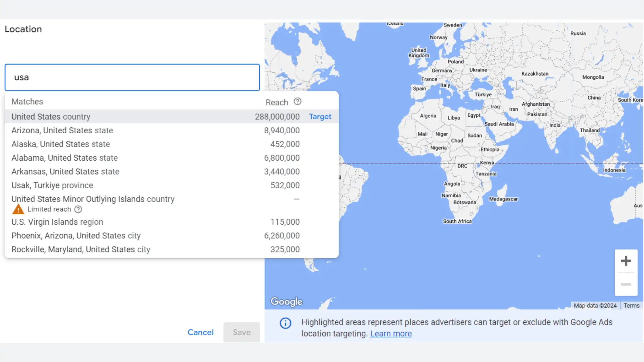The image size is (644, 362).
Task: Click the Limited reach help icon
Action: click(78, 209)
